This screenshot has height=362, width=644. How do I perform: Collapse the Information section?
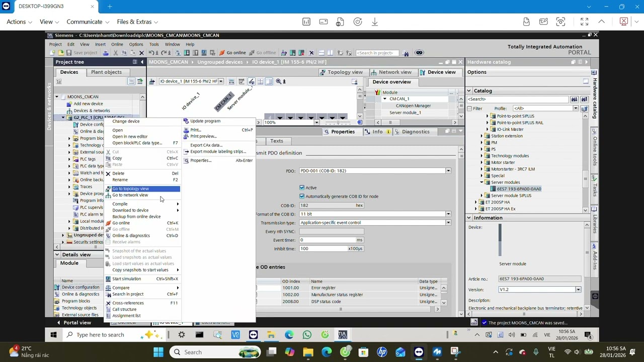point(469,218)
